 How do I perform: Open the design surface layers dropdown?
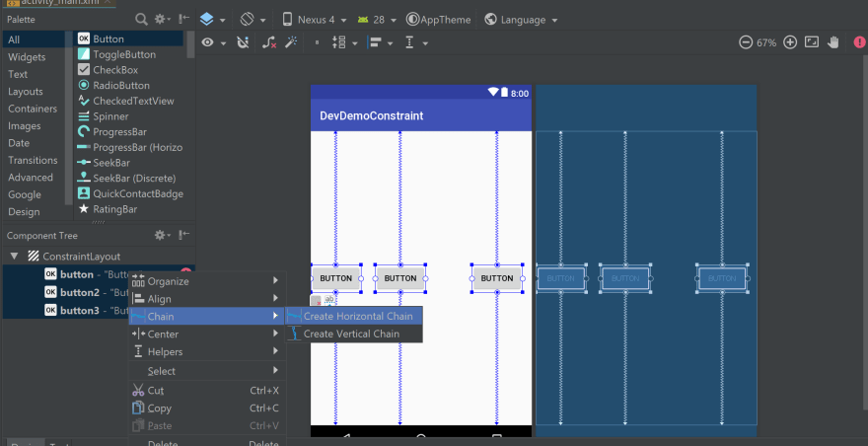pos(213,20)
